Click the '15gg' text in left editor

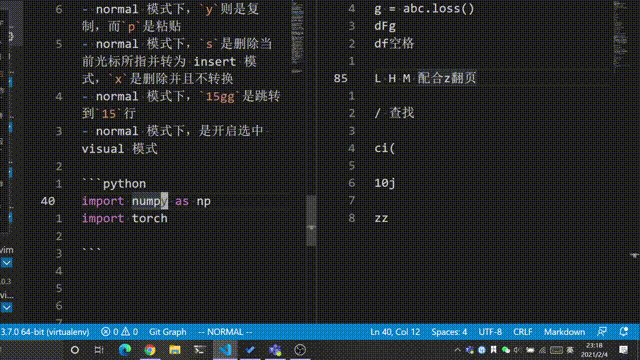pos(220,96)
